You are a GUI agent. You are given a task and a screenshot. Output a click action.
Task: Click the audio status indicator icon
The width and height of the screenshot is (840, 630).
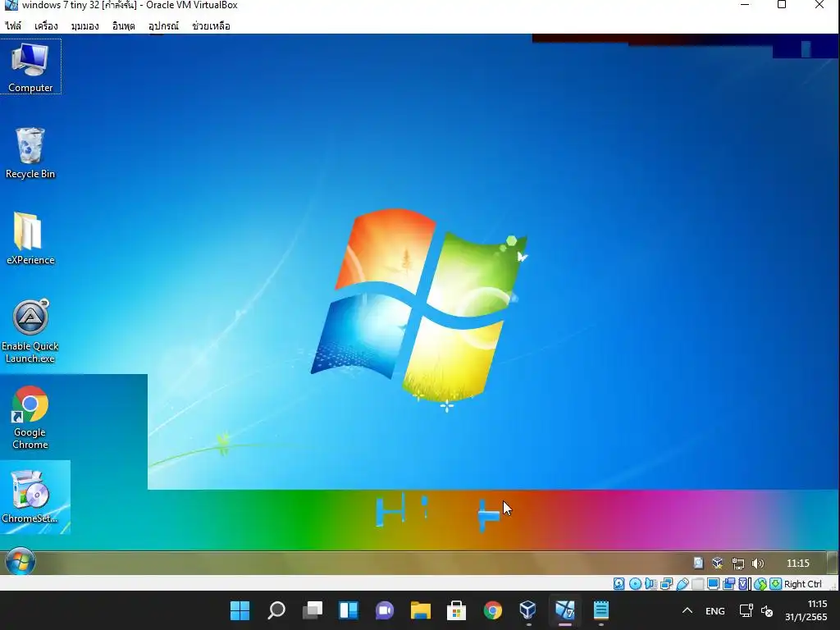(651, 584)
